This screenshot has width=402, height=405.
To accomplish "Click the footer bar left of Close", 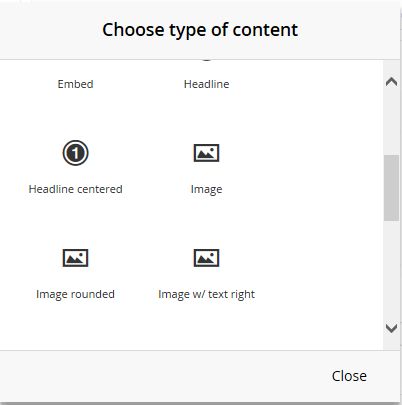I will pos(163,376).
